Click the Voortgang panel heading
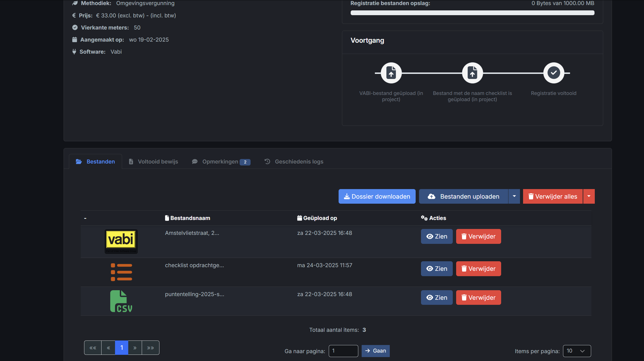The height and width of the screenshot is (361, 644). coord(367,40)
